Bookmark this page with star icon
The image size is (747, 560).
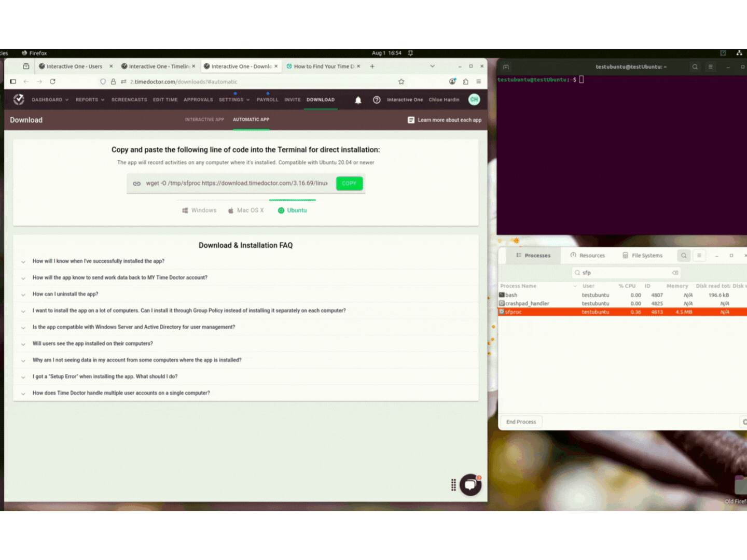click(x=401, y=81)
